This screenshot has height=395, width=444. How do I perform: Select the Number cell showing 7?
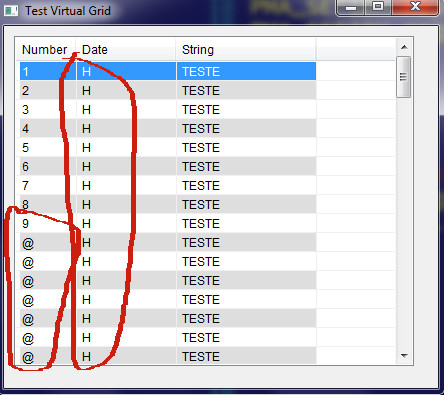coord(48,185)
